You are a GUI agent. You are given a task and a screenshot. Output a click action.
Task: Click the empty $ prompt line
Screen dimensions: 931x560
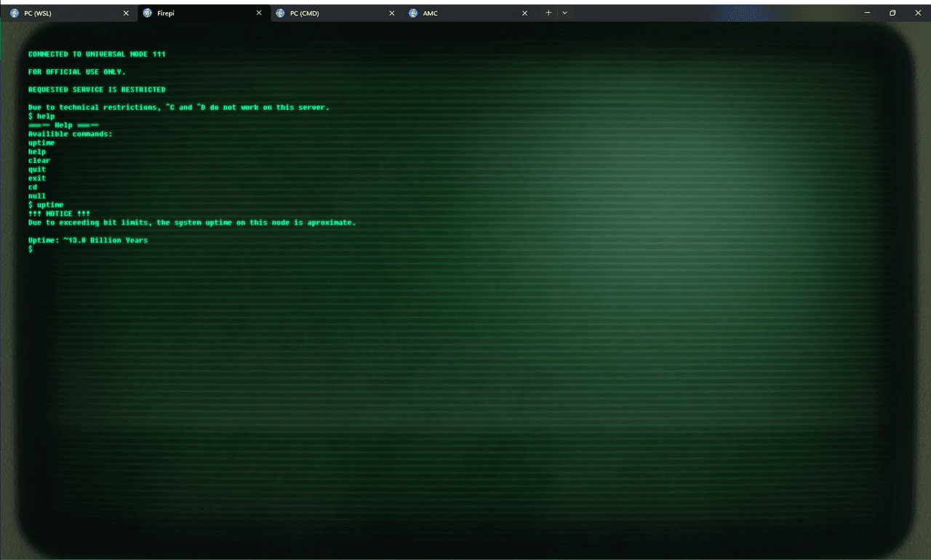tap(31, 249)
